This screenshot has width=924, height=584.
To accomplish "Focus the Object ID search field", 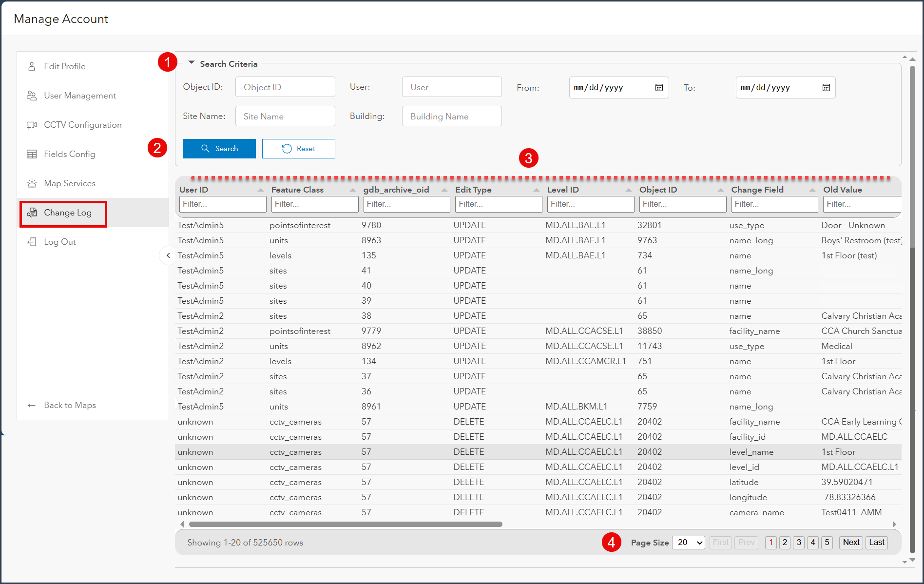I will tap(285, 87).
